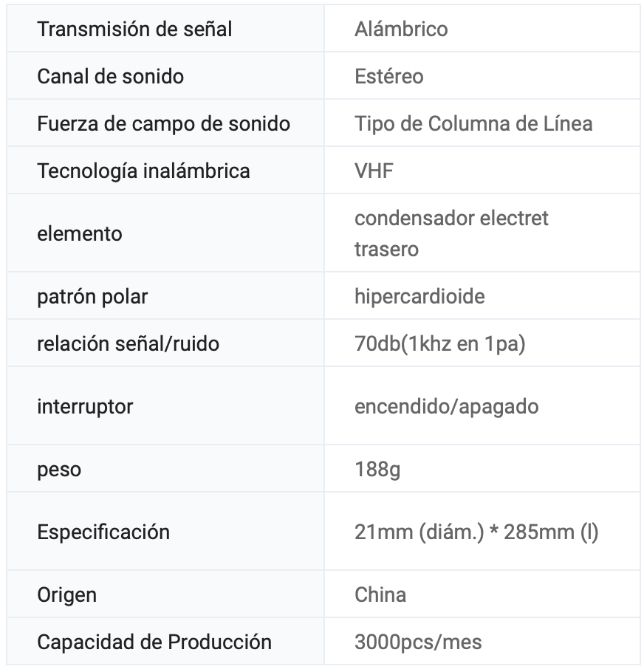This screenshot has height=672, width=644.
Task: Click the '188g' weight value
Action: point(377,469)
